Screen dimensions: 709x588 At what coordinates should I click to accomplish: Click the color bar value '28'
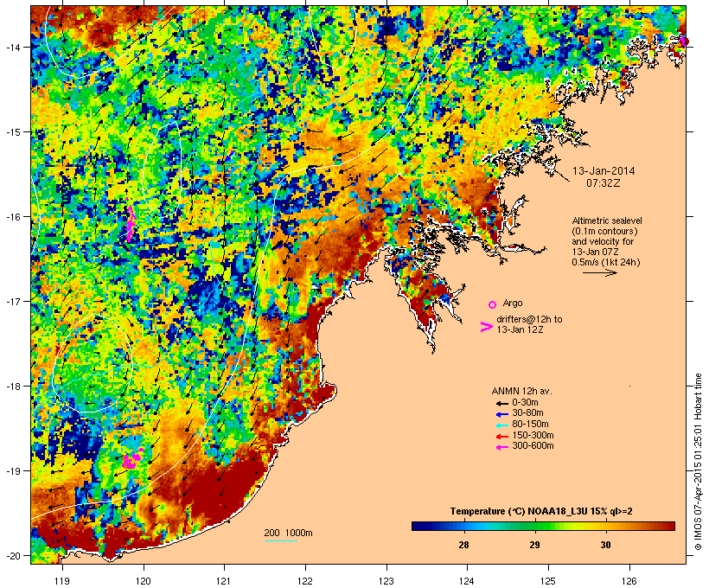pos(464,545)
